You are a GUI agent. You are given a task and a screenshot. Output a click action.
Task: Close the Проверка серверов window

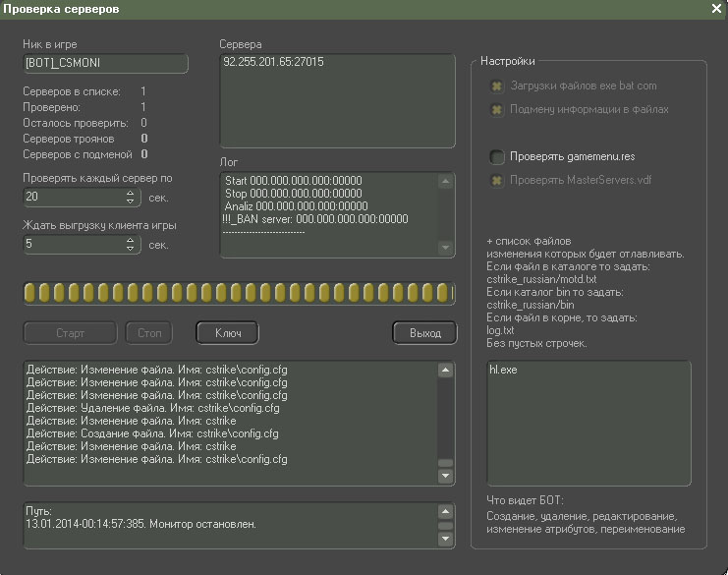coord(716,9)
